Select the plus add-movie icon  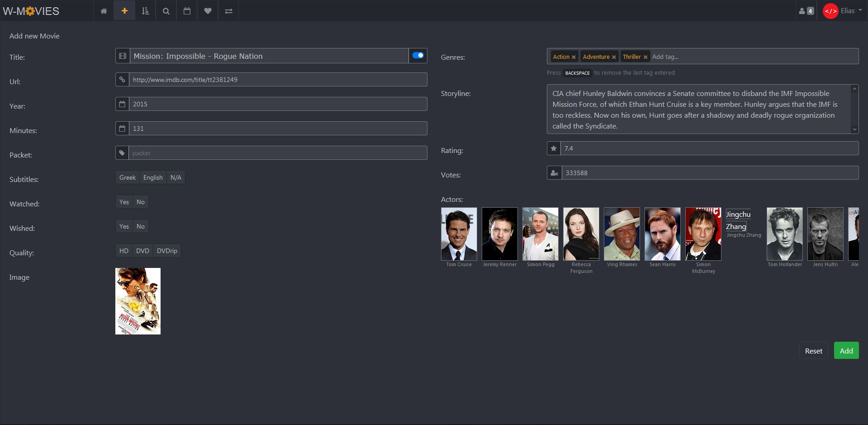coord(124,11)
